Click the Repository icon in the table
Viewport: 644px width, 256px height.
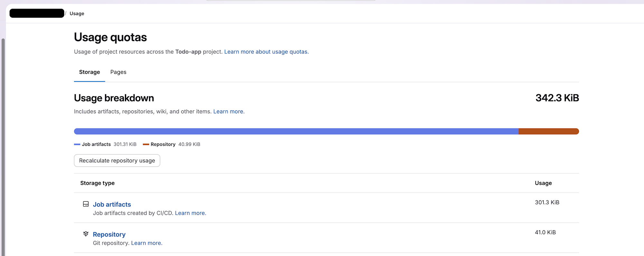(86, 234)
